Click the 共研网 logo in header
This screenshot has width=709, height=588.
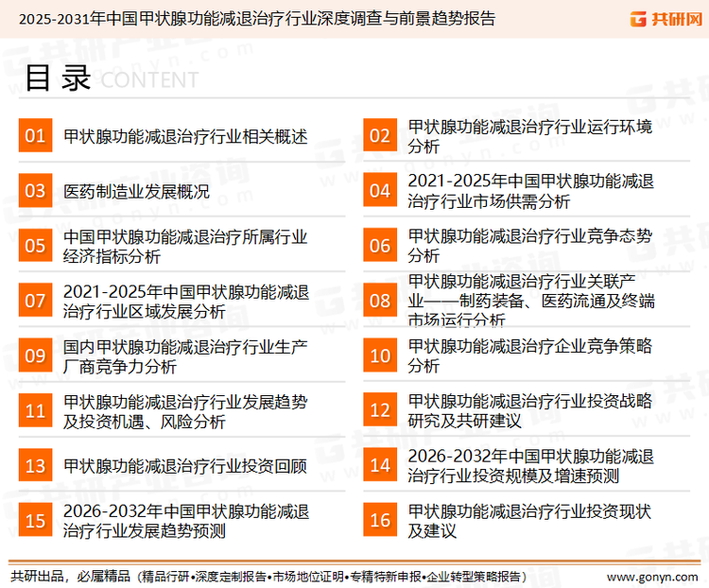(666, 19)
